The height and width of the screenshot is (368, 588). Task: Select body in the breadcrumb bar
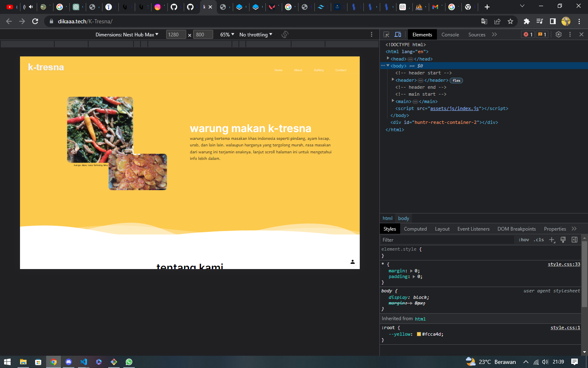tap(403, 218)
